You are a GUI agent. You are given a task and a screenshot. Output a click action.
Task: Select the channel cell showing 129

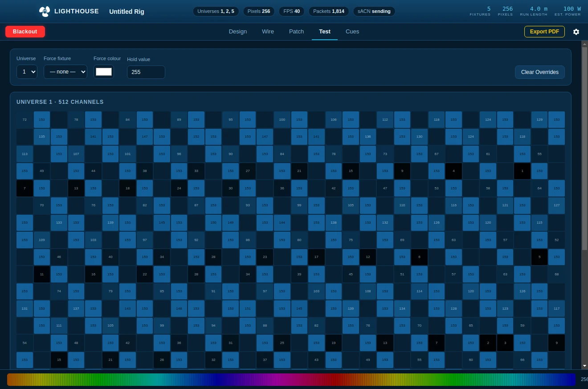pos(539,120)
